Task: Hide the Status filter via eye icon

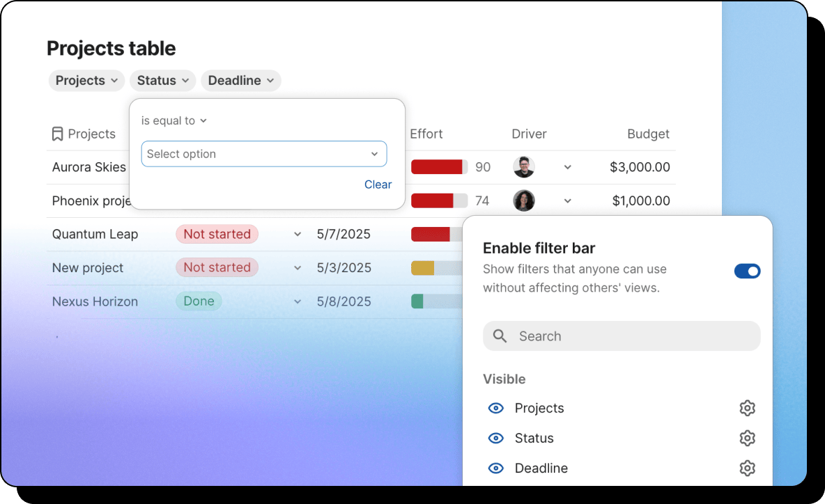Action: click(495, 438)
